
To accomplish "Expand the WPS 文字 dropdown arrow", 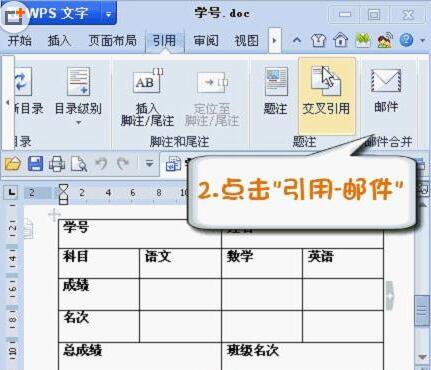I will [108, 14].
